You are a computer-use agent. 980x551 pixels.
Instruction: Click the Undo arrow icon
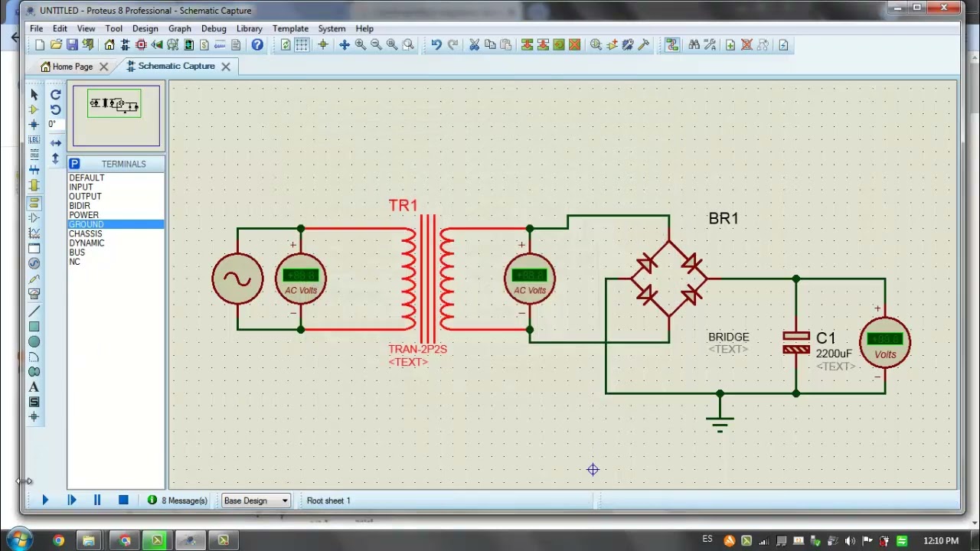436,45
